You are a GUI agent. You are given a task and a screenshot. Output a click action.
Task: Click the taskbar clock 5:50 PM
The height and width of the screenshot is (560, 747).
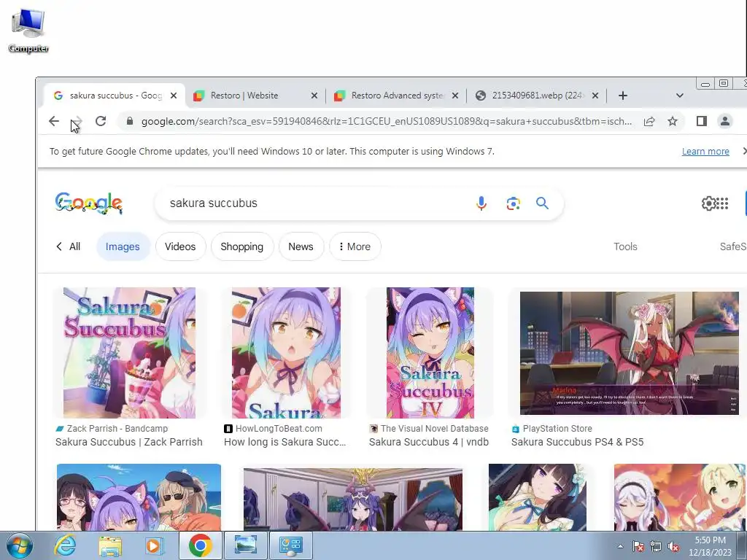point(710,546)
